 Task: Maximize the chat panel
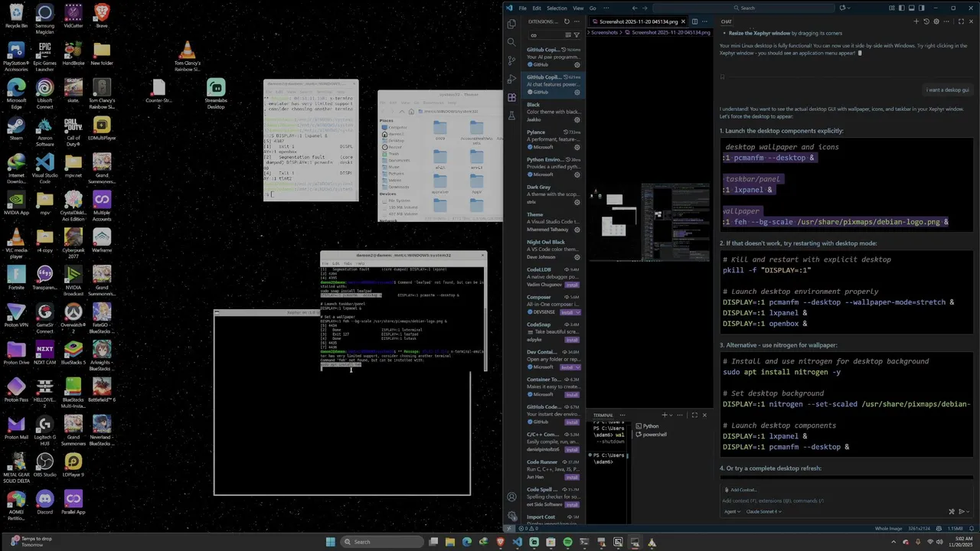click(x=962, y=21)
